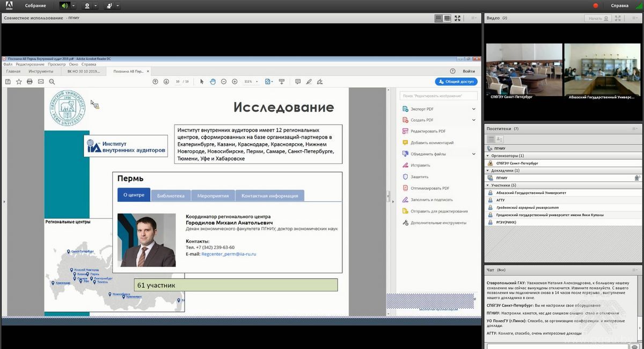Open the ВК НО 30 10 2019 document tab

[x=83, y=71]
